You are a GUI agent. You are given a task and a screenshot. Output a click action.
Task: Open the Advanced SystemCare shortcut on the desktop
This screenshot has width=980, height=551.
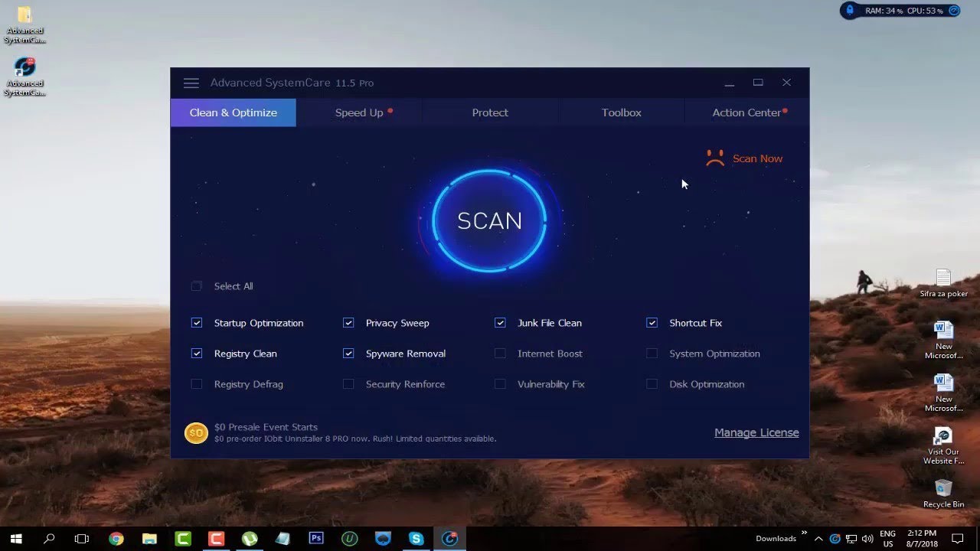click(x=24, y=77)
